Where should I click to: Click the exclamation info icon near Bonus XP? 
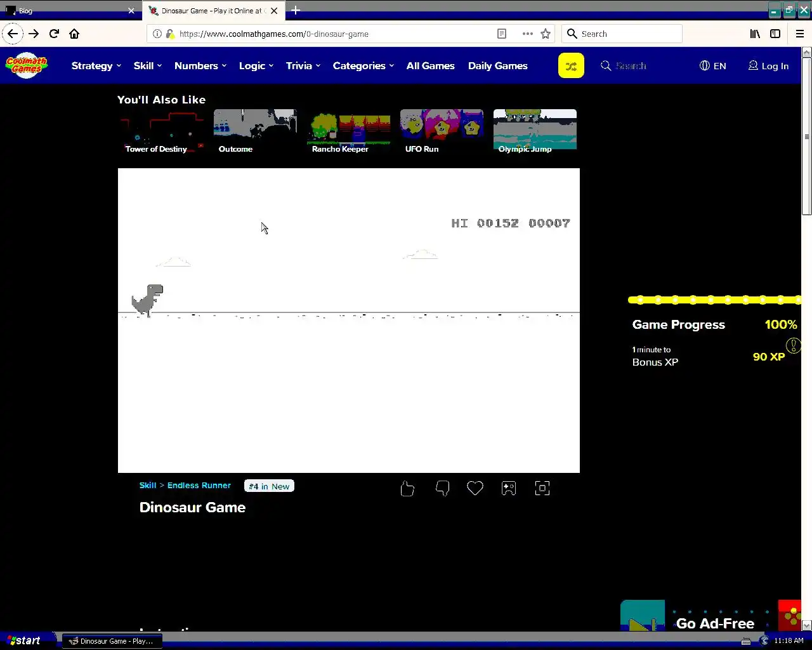click(794, 345)
